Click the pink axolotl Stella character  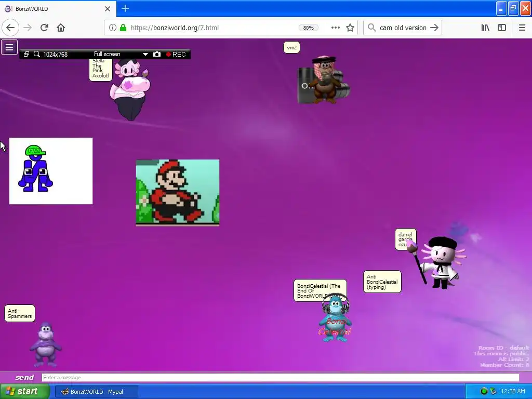(x=130, y=90)
